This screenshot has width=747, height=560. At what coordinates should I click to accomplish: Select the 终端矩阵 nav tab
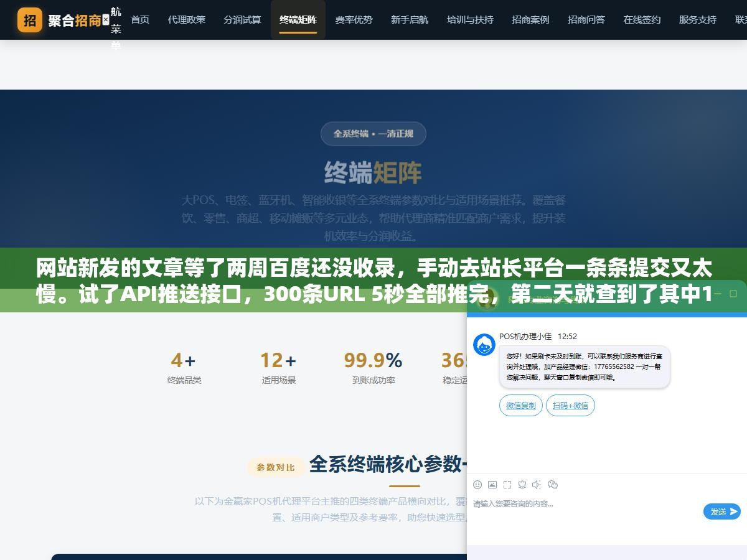pyautogui.click(x=298, y=20)
